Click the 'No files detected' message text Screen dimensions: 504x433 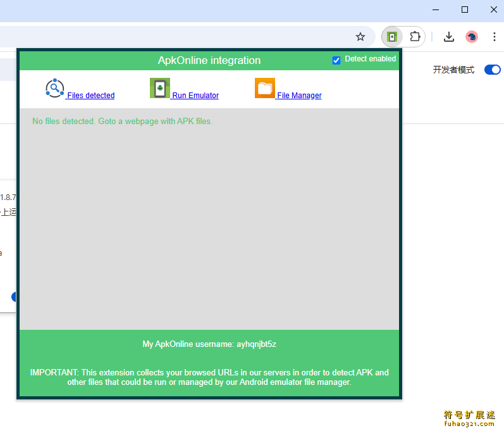point(123,122)
